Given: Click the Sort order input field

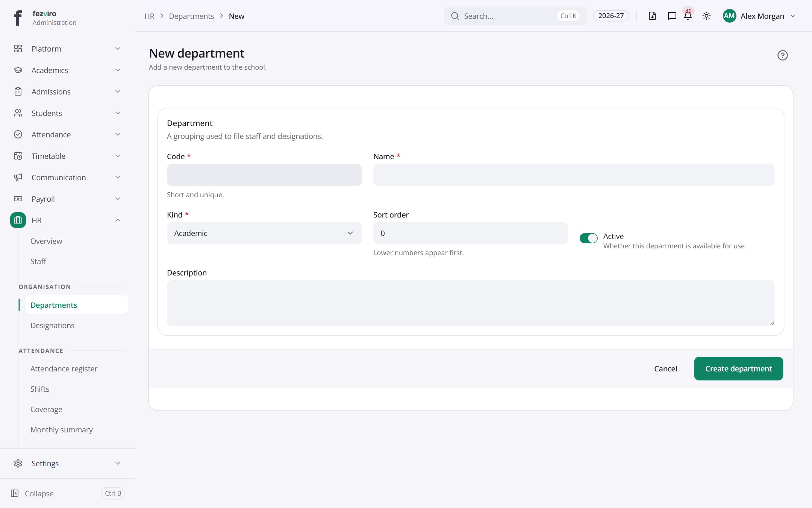Looking at the screenshot, I should 471,233.
